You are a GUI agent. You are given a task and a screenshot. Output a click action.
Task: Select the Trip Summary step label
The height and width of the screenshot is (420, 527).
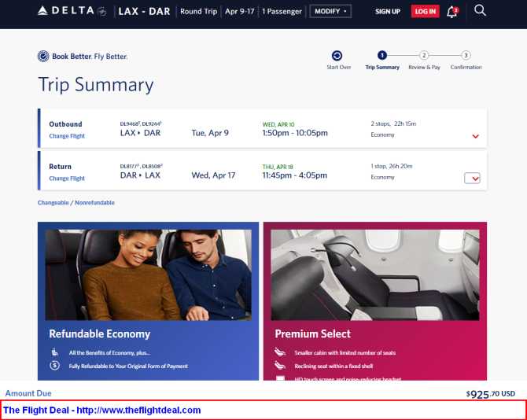(382, 67)
